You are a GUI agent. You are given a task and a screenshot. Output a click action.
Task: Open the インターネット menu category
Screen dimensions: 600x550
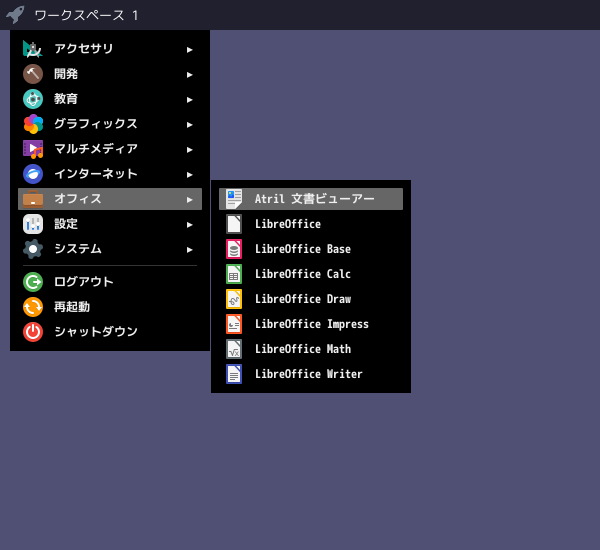click(x=110, y=174)
